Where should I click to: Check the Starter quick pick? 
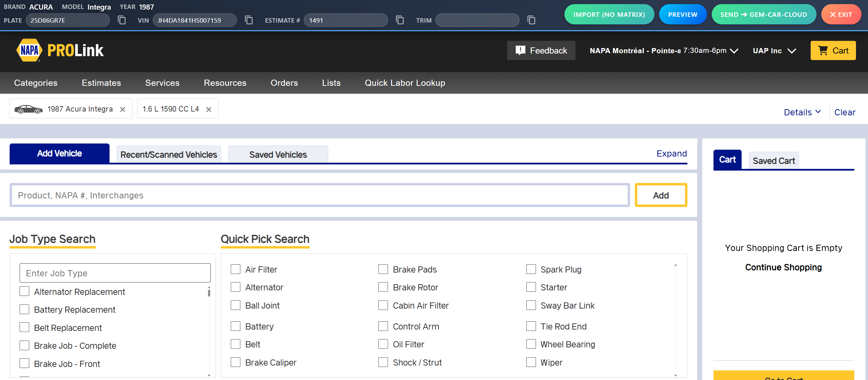[x=531, y=287]
